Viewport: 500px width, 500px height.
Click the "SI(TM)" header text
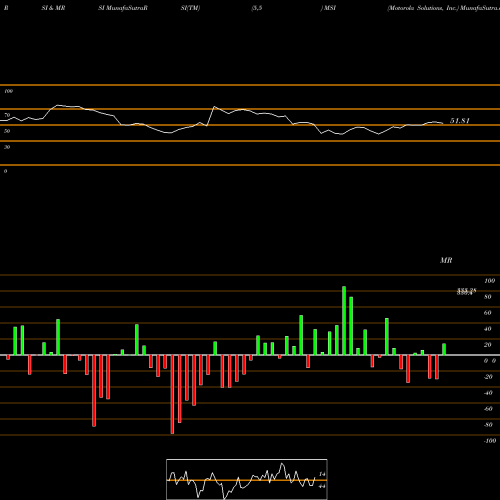[190, 8]
